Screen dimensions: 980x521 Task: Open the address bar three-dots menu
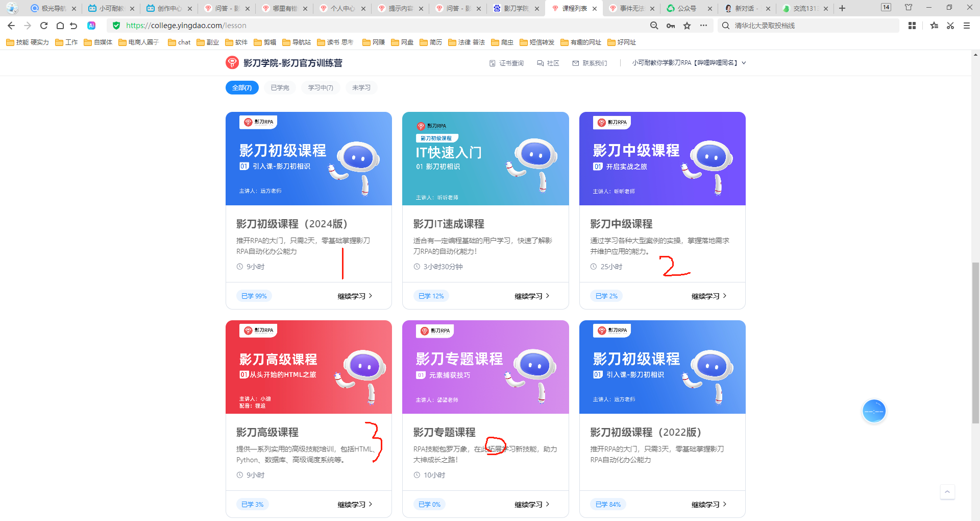pos(703,26)
